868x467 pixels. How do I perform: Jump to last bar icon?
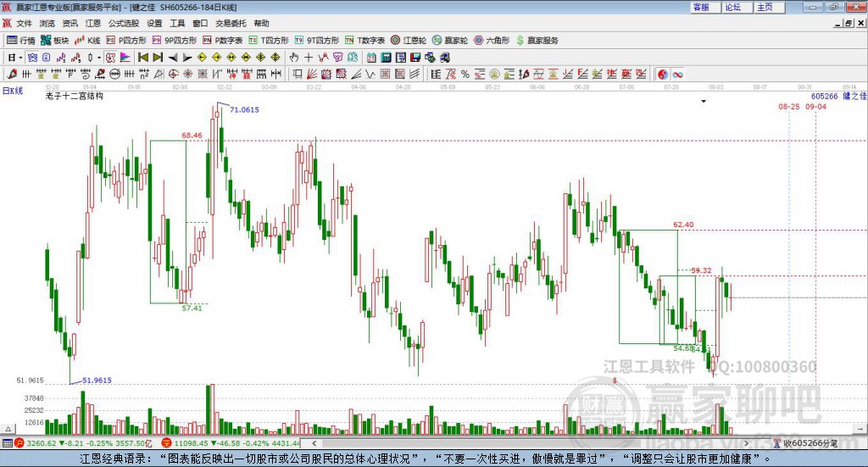click(158, 58)
